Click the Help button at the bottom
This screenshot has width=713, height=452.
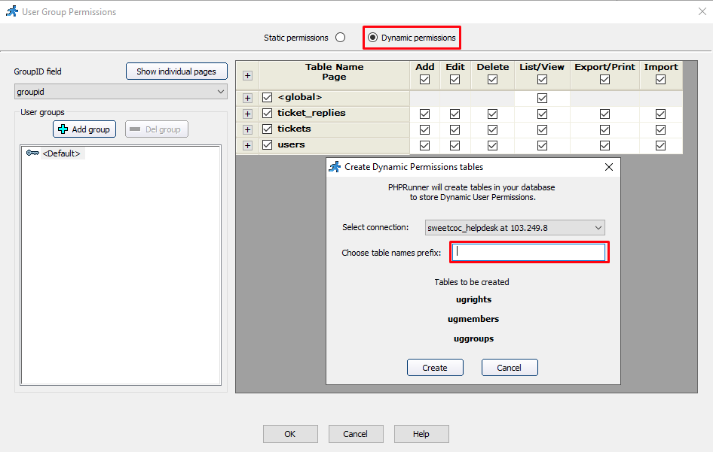click(x=421, y=434)
